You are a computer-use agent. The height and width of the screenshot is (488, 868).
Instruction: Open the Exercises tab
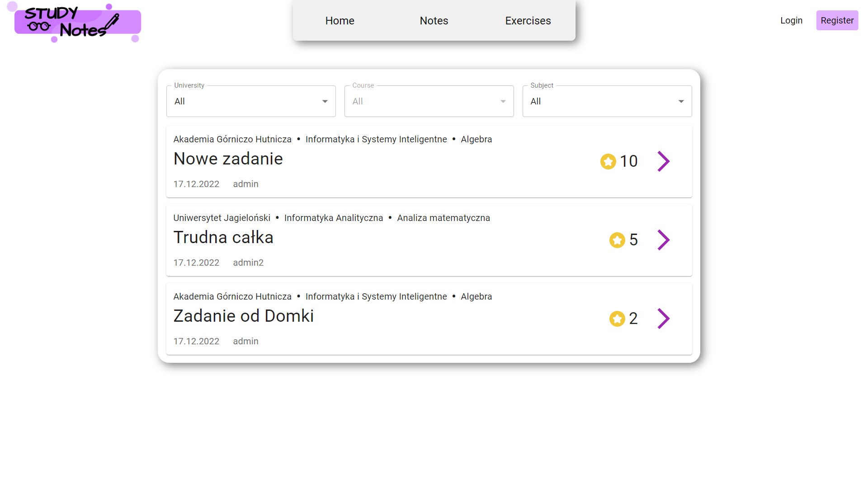click(x=528, y=21)
